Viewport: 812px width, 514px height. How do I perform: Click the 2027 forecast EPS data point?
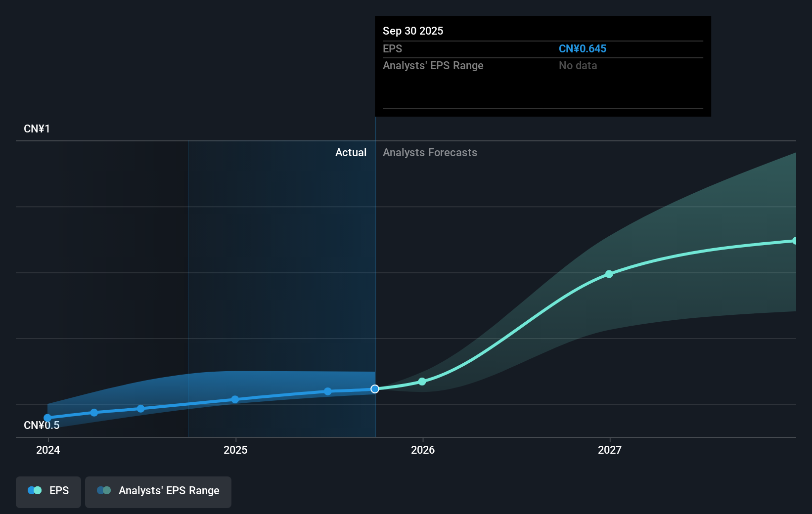coord(609,274)
